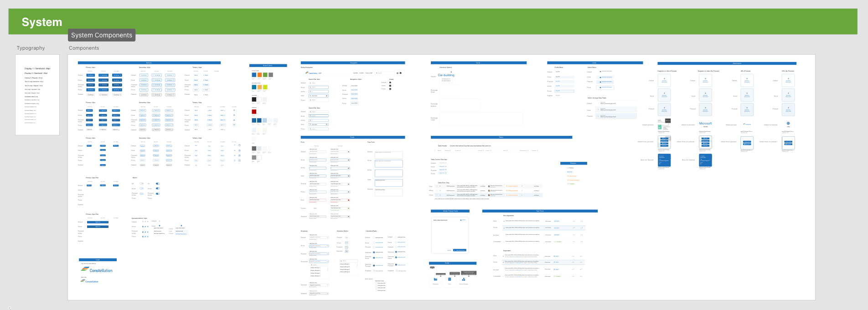The height and width of the screenshot is (310, 868).
Task: Toggle the Default Off switch
Action: (142, 183)
